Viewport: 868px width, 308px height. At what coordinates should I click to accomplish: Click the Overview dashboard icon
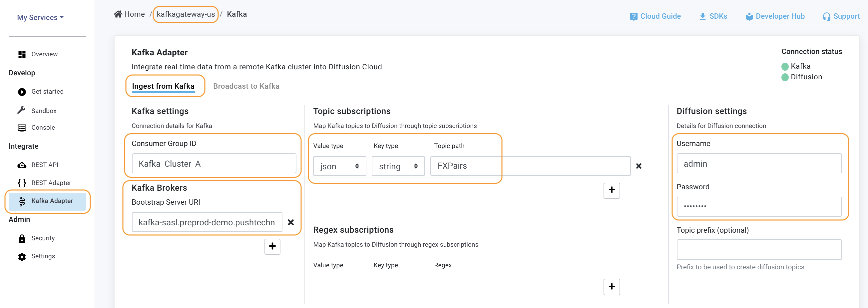pos(22,54)
